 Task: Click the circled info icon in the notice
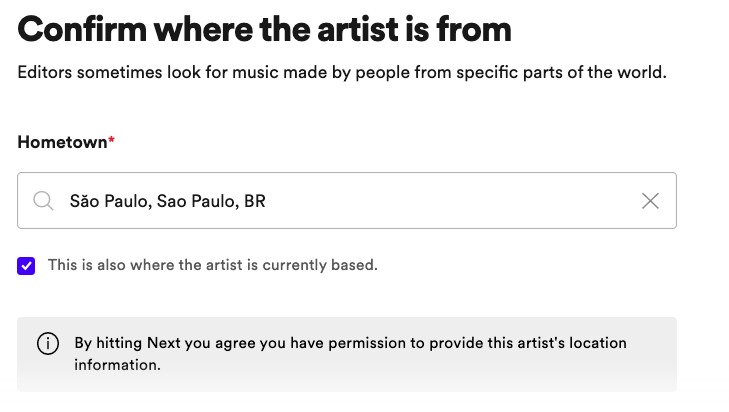point(48,344)
